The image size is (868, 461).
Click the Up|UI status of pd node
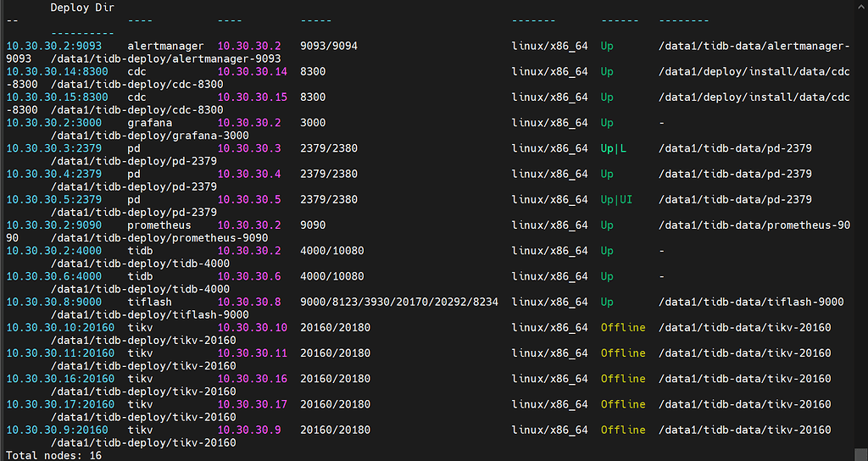coord(616,200)
